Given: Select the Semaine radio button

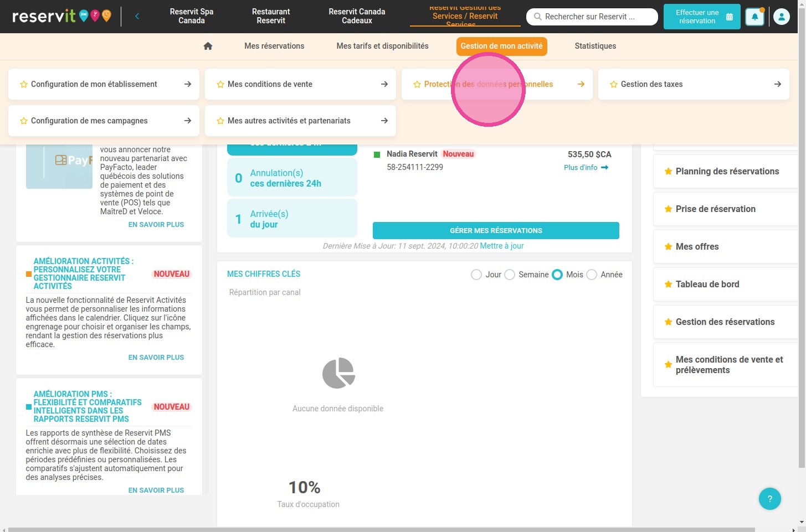Looking at the screenshot, I should [510, 275].
